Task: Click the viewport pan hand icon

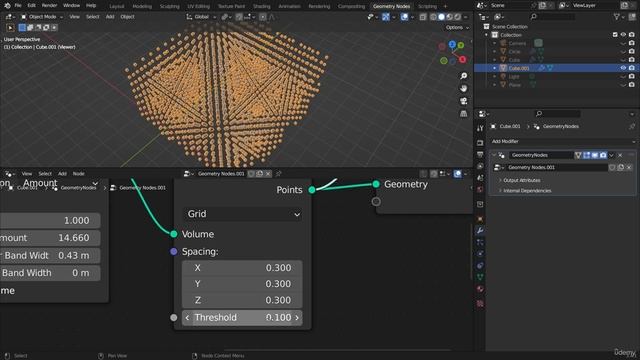Action: [x=464, y=89]
